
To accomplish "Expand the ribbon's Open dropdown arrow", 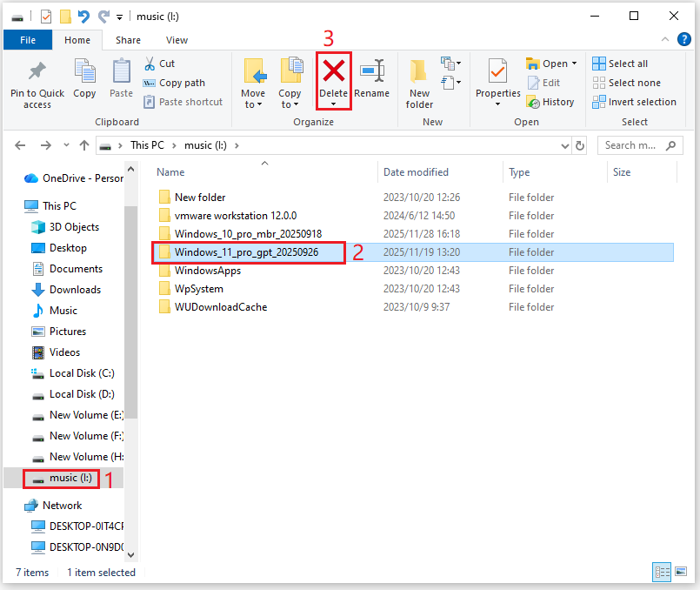I will [x=573, y=63].
